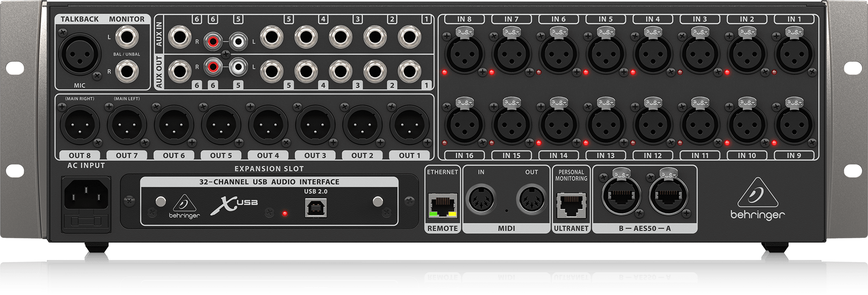The image size is (868, 295).
Task: Click the Monitor L jack socket
Action: tap(127, 37)
